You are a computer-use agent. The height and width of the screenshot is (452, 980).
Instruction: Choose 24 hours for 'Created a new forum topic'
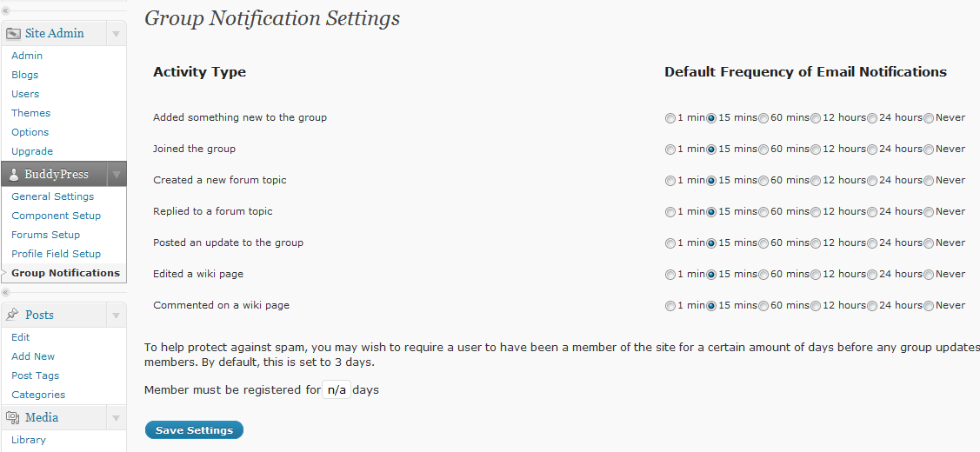pyautogui.click(x=872, y=181)
